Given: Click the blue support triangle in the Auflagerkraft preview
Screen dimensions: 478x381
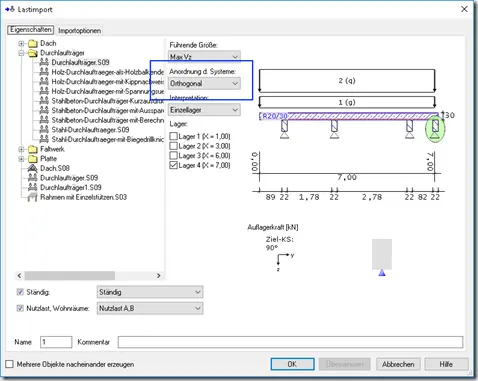Looking at the screenshot, I should [x=382, y=273].
